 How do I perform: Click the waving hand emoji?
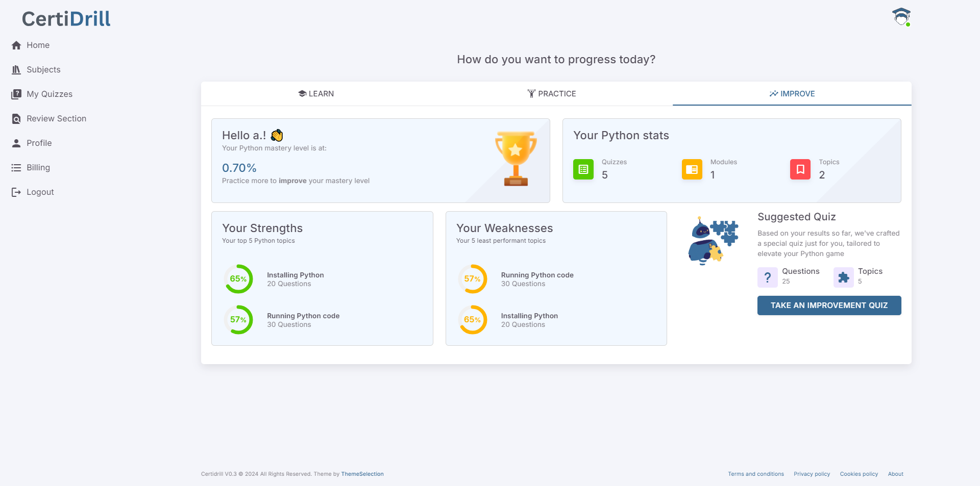pos(277,135)
